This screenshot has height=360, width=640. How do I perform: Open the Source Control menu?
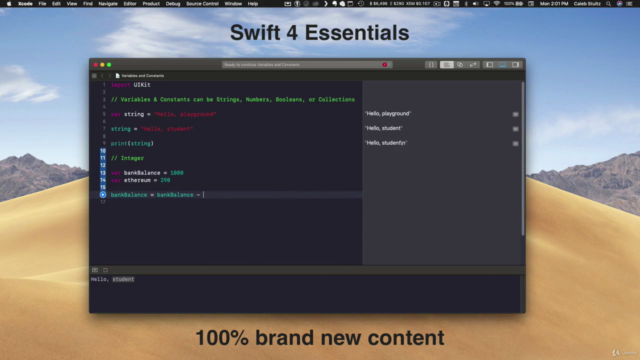point(202,4)
